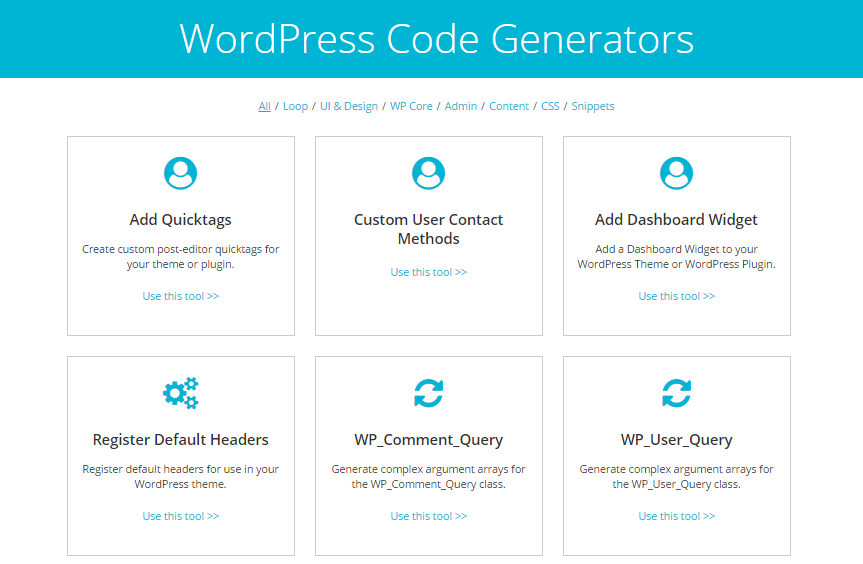Click the 'Add a Dashboard Widget to your' description
The image size is (863, 564).
[676, 256]
